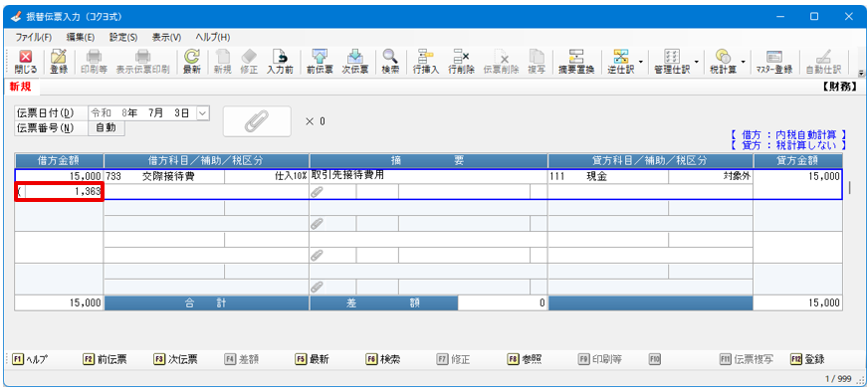Expand the toolbar overflow arrow

pyautogui.click(x=861, y=73)
